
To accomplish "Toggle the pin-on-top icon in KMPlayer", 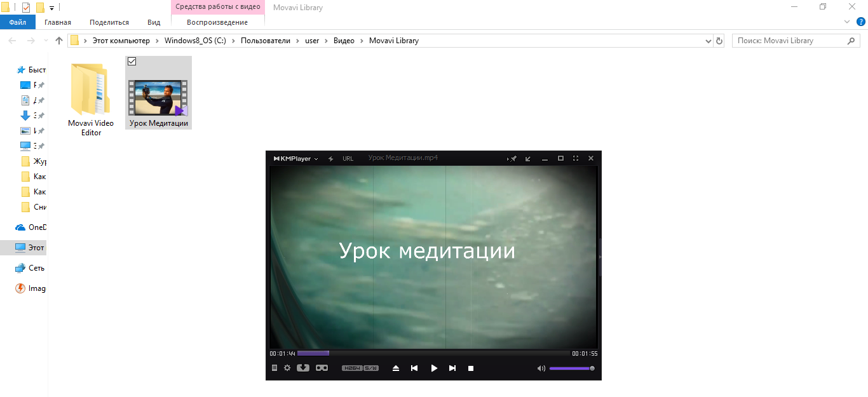I will click(512, 158).
